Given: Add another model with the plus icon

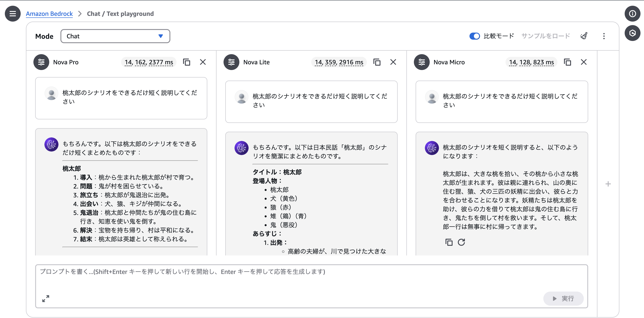Looking at the screenshot, I should coord(608,184).
